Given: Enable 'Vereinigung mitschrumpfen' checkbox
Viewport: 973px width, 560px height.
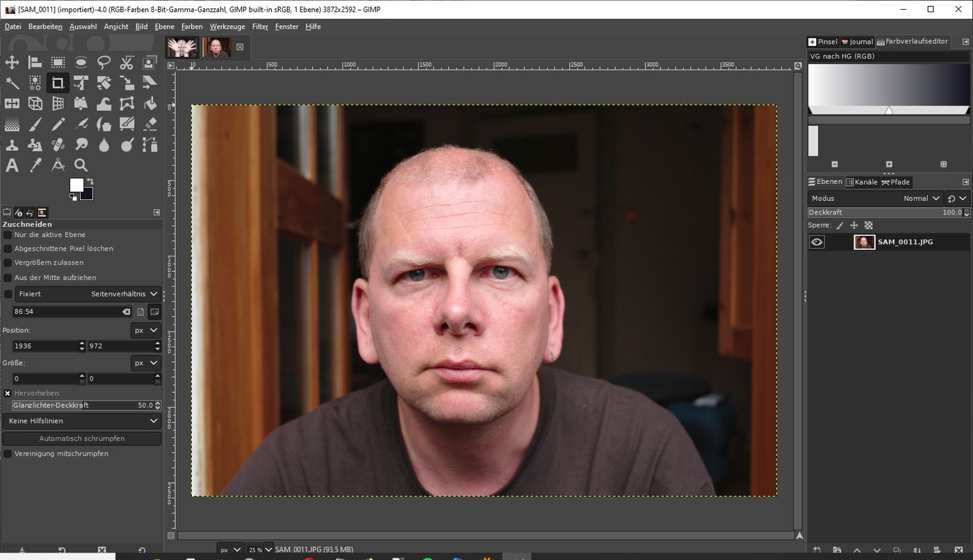Looking at the screenshot, I should coord(8,454).
